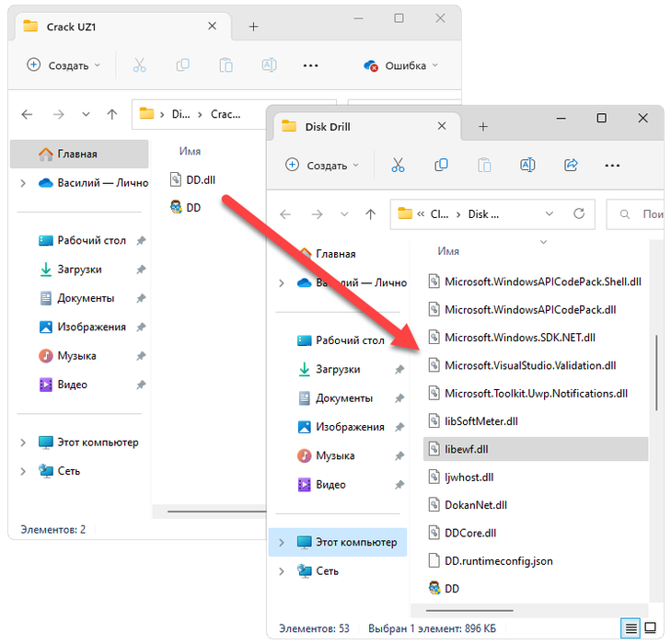
Task: Open Создать dropdown in Disk Drill window
Action: click(322, 166)
